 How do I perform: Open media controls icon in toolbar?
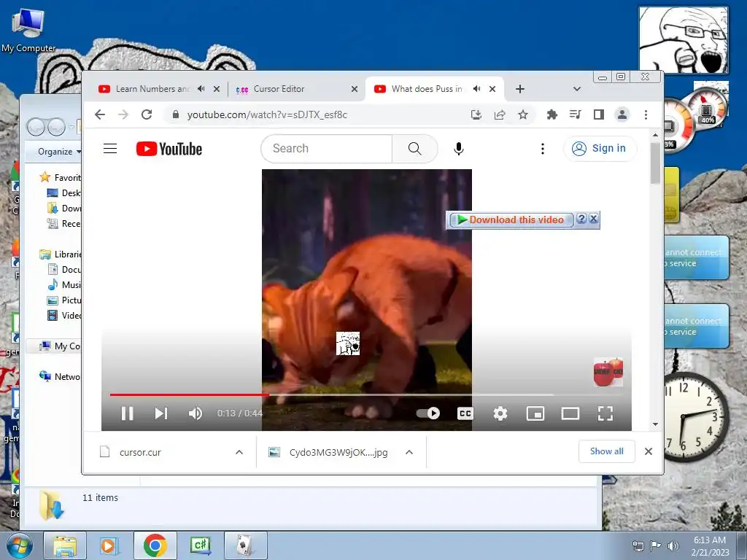point(575,114)
